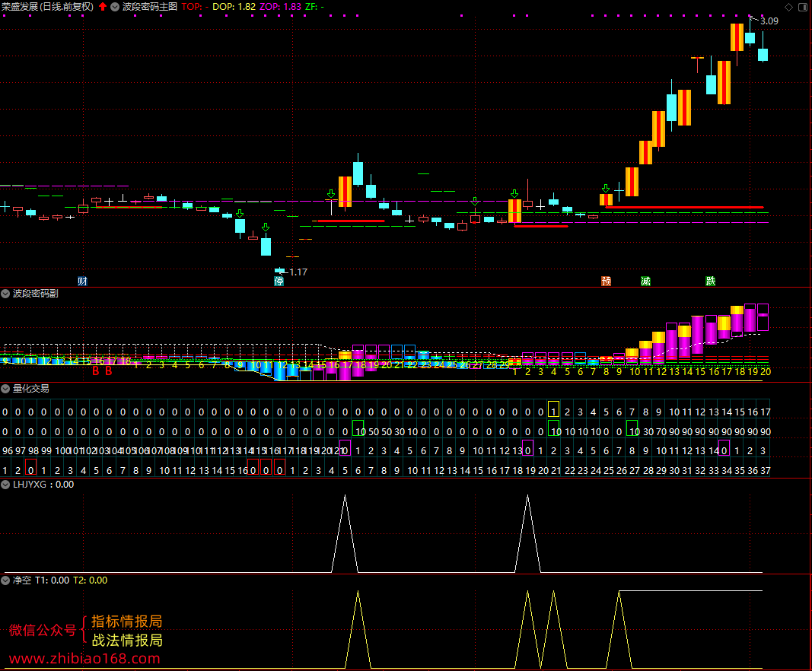812x671 pixels.
Task: Click the stock title 荣盛发展(日线.前复权)
Action: coord(48,7)
